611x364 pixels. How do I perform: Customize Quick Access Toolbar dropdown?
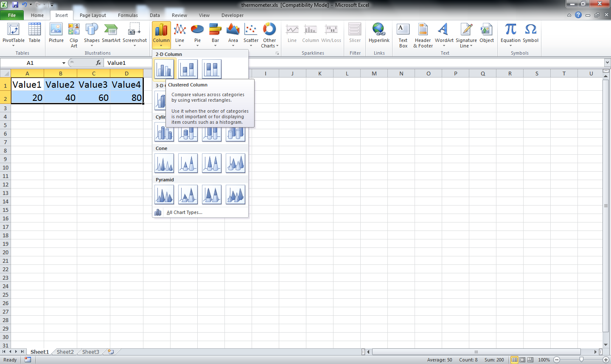coord(52,5)
